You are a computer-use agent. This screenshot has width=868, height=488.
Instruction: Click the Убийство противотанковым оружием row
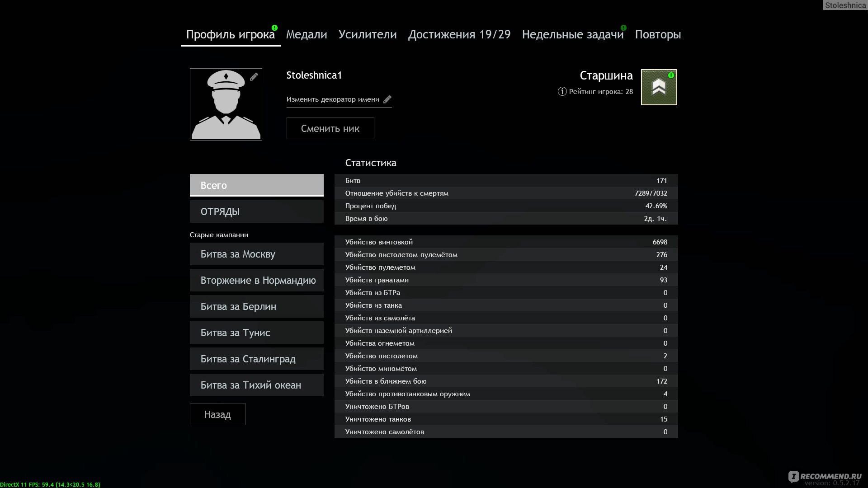[506, 394]
